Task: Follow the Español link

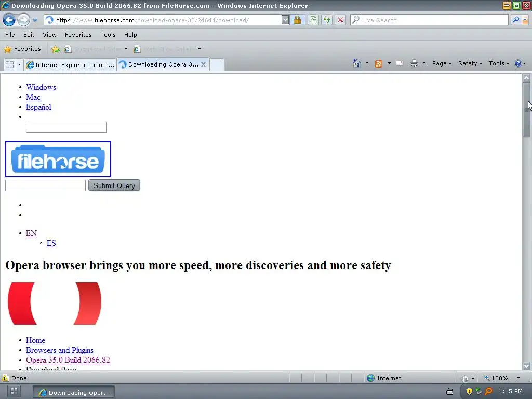Action: [38, 107]
